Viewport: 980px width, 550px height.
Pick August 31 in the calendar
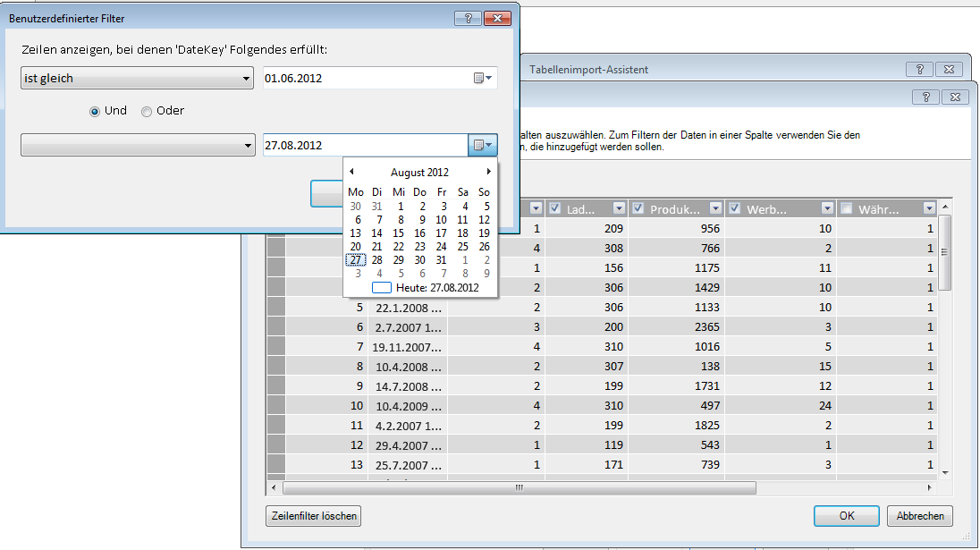coord(441,260)
